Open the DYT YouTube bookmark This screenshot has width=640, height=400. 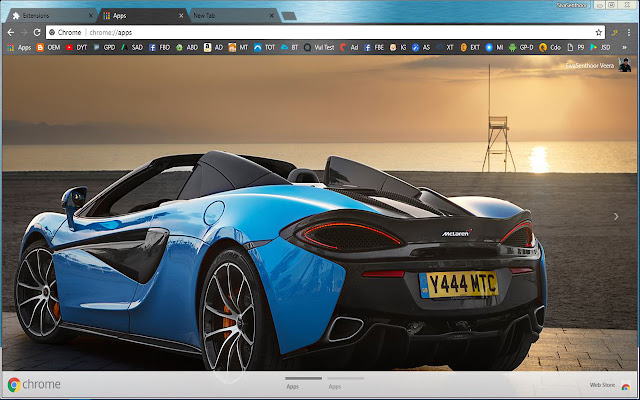pyautogui.click(x=76, y=47)
